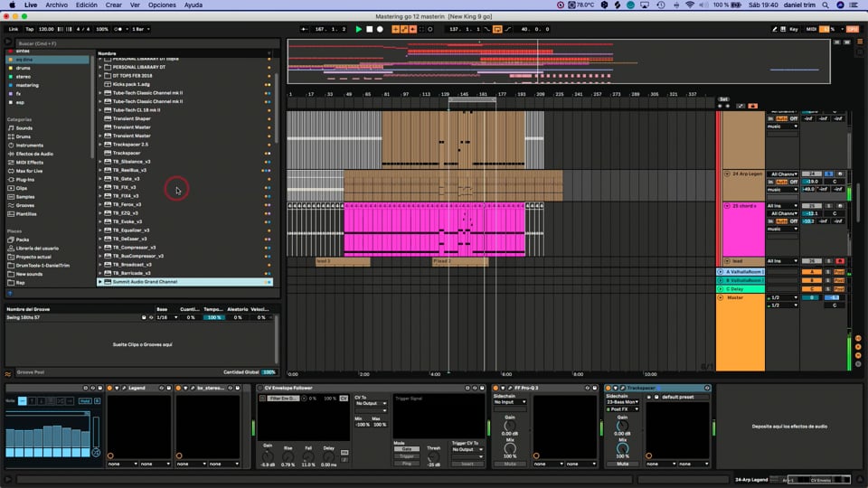868x488 pixels.
Task: Open the Crear menu
Action: pos(114,5)
